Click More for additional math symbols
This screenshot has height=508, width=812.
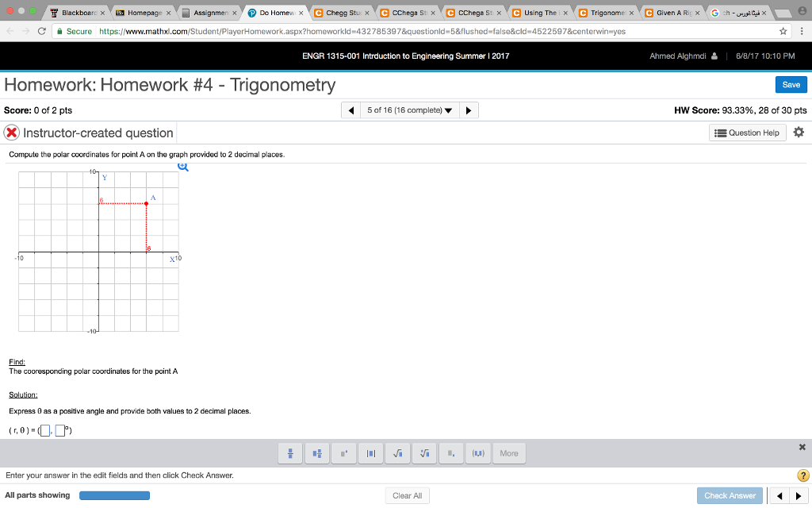pyautogui.click(x=507, y=453)
